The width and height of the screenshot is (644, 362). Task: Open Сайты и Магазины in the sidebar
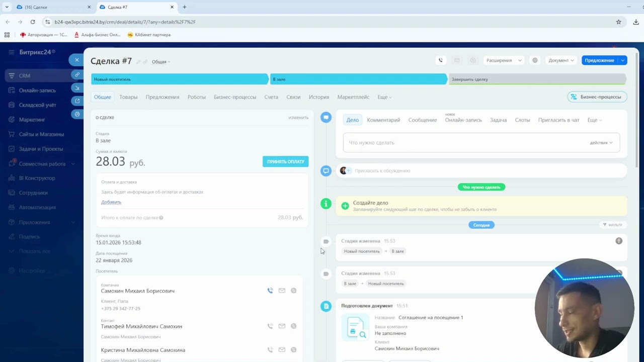pyautogui.click(x=40, y=134)
